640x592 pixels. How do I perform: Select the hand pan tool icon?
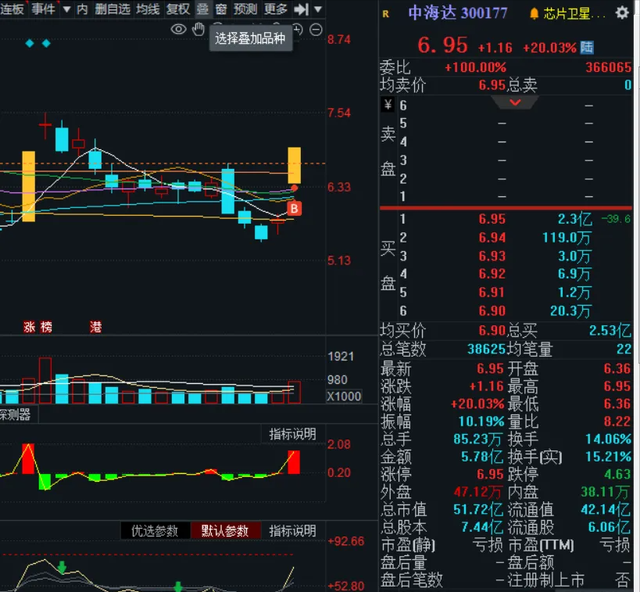[x=198, y=29]
